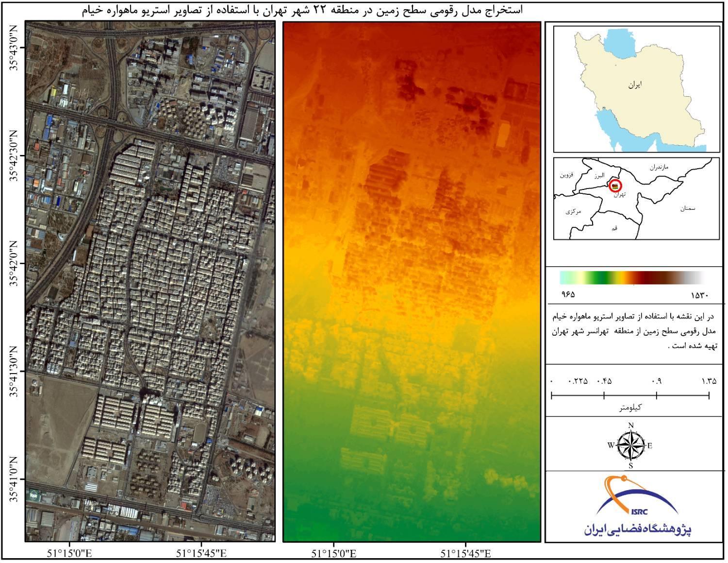Click the کیلومتر scale bar unit label
Screen dimensions: 728x563
coord(630,407)
